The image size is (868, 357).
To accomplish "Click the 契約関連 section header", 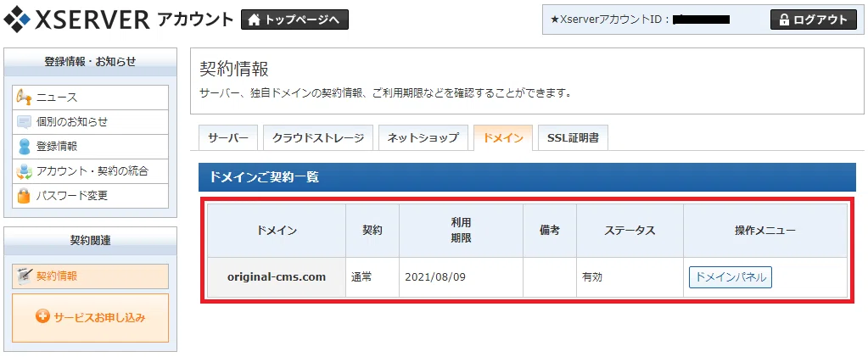I will [90, 241].
